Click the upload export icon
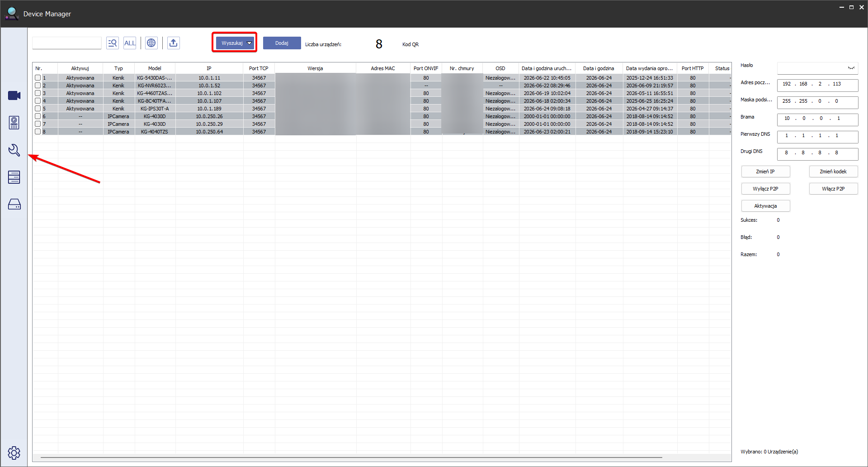Viewport: 868px width, 467px height. tap(173, 43)
